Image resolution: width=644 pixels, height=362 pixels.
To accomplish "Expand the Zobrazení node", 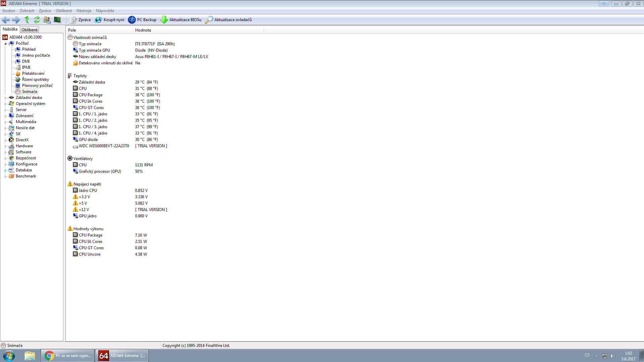I will coord(5,116).
